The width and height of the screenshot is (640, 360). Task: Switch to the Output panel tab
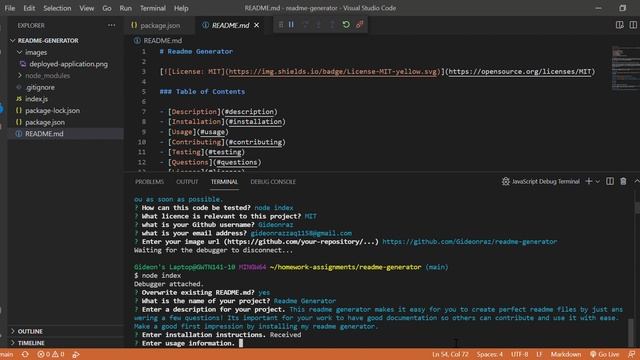(x=187, y=182)
